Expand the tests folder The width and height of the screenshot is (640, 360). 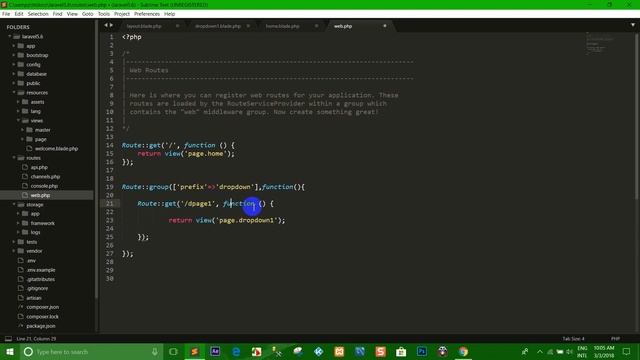pyautogui.click(x=14, y=242)
